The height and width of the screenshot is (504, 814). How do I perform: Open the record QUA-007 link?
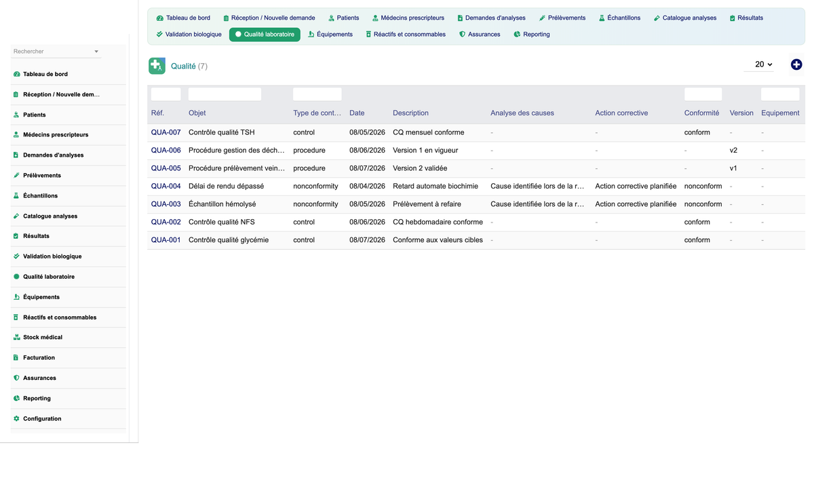pos(166,132)
